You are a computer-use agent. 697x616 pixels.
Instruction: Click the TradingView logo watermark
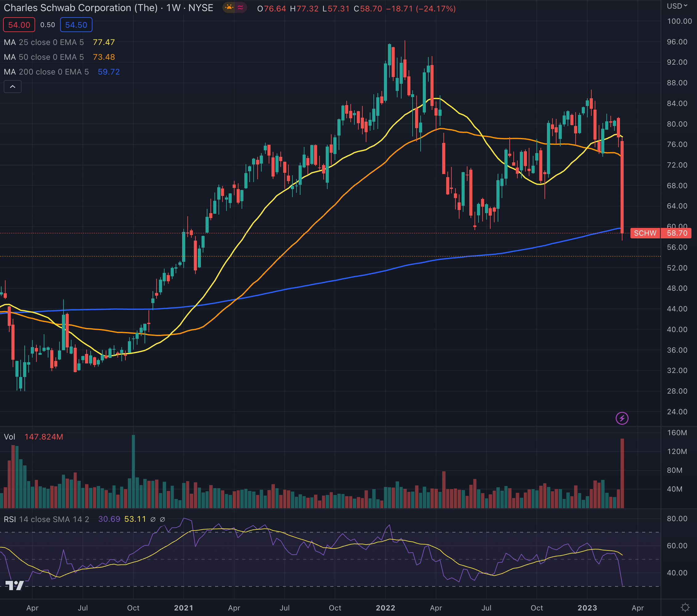tap(15, 585)
